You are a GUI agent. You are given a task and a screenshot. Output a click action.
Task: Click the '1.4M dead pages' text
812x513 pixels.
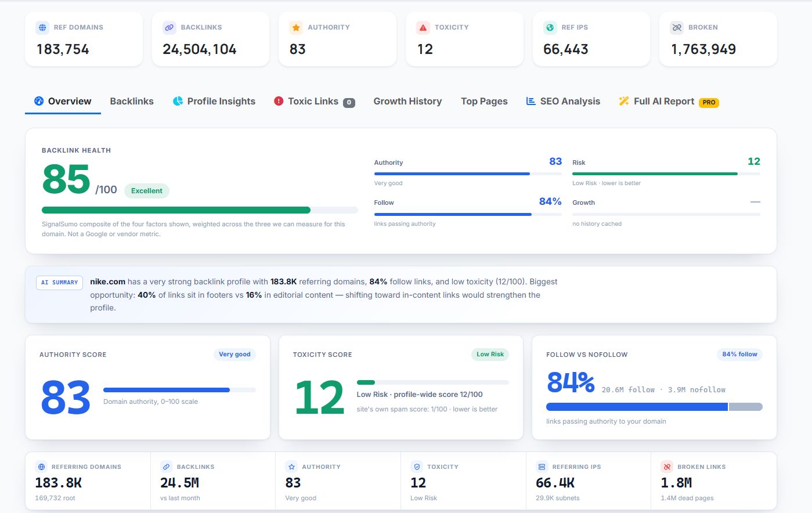click(687, 498)
